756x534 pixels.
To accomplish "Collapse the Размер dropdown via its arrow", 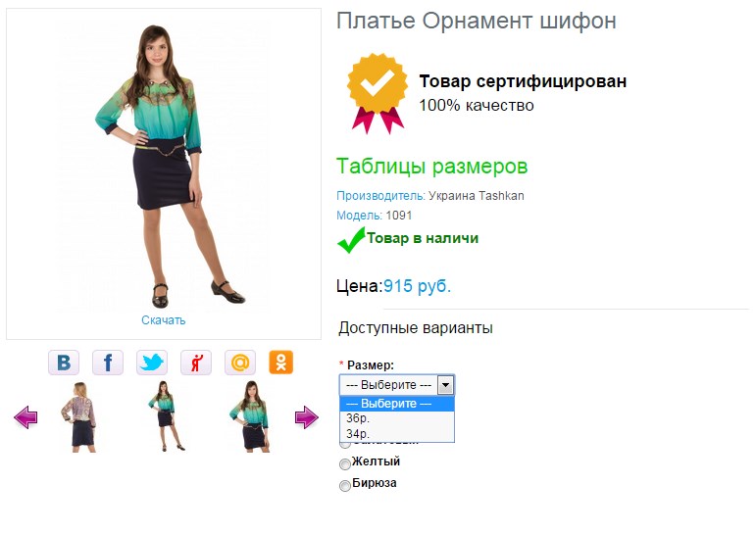I will (x=445, y=385).
